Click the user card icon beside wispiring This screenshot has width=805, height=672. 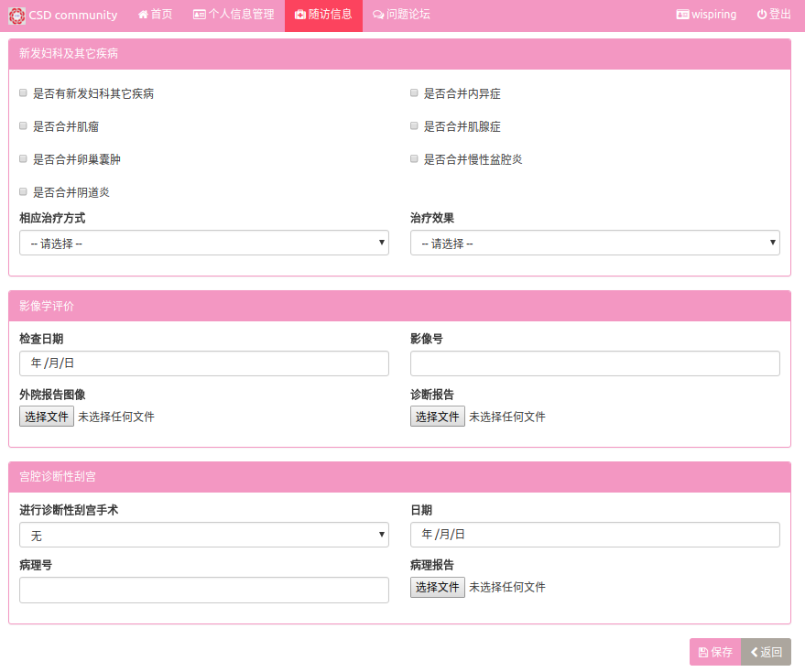tap(682, 15)
